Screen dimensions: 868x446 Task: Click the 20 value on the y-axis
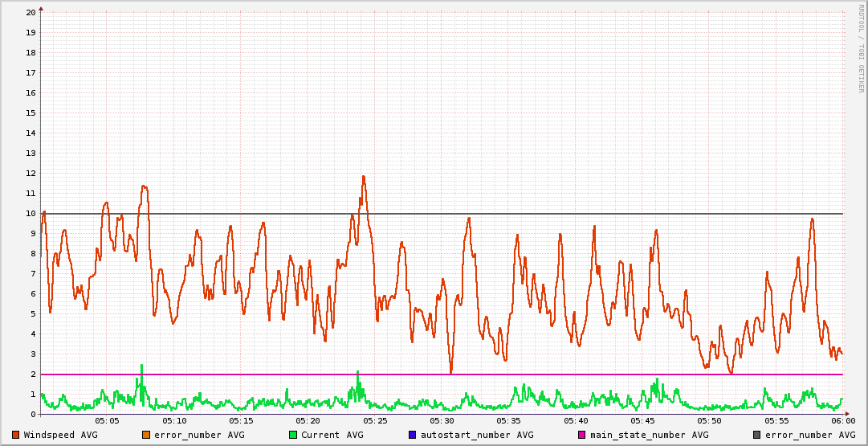click(x=31, y=13)
